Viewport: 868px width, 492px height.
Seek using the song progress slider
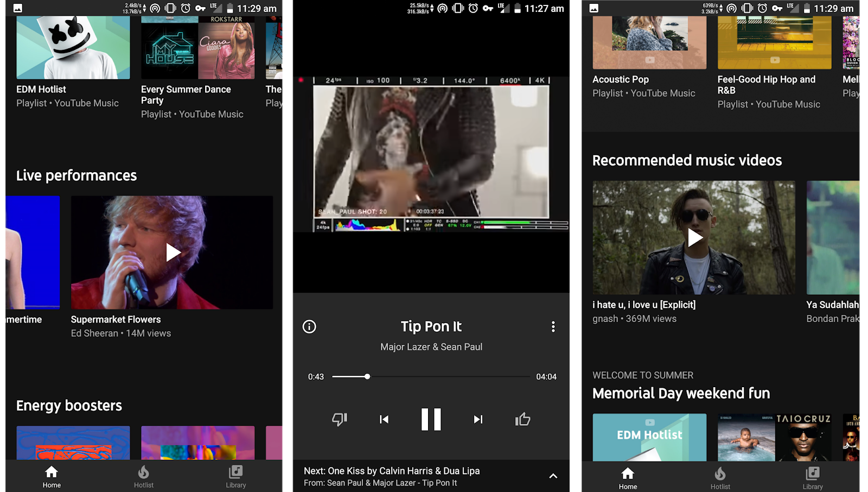[x=431, y=376]
